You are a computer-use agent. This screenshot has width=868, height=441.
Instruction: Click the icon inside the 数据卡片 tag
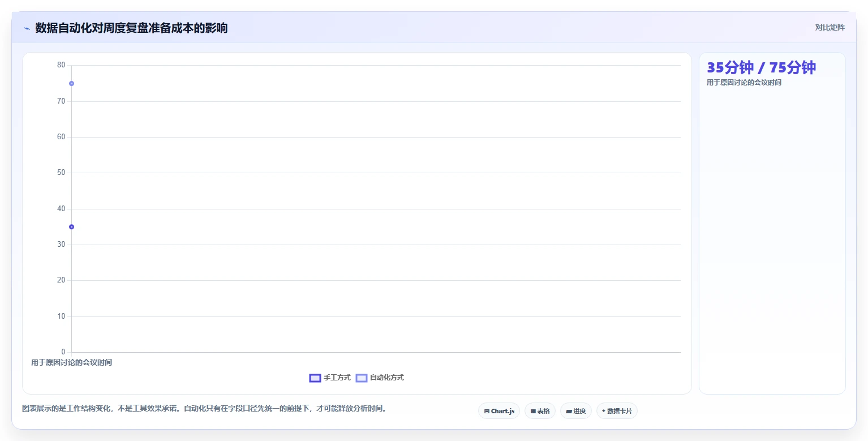(604, 411)
